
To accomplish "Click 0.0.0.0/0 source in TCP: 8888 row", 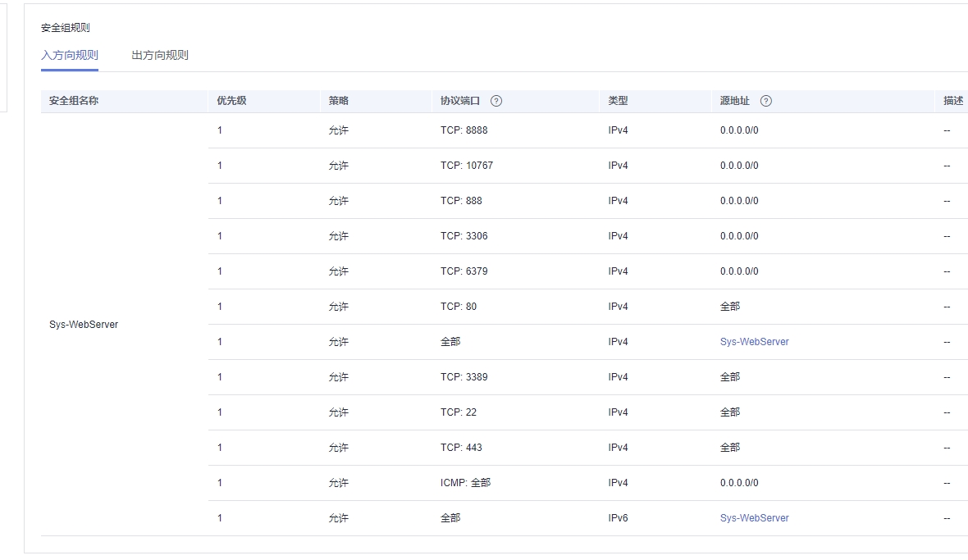I will tap(739, 130).
